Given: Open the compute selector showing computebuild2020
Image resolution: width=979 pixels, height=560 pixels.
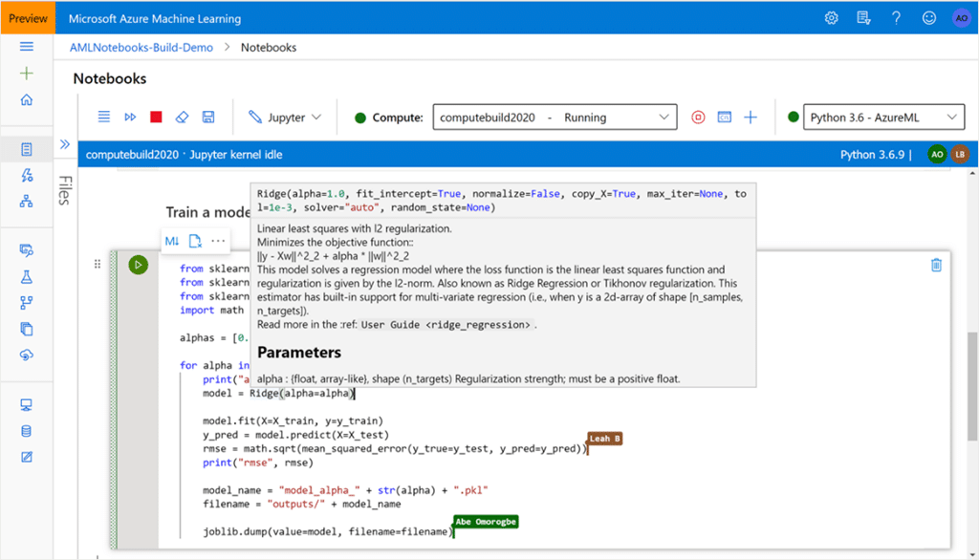Looking at the screenshot, I should tap(555, 118).
